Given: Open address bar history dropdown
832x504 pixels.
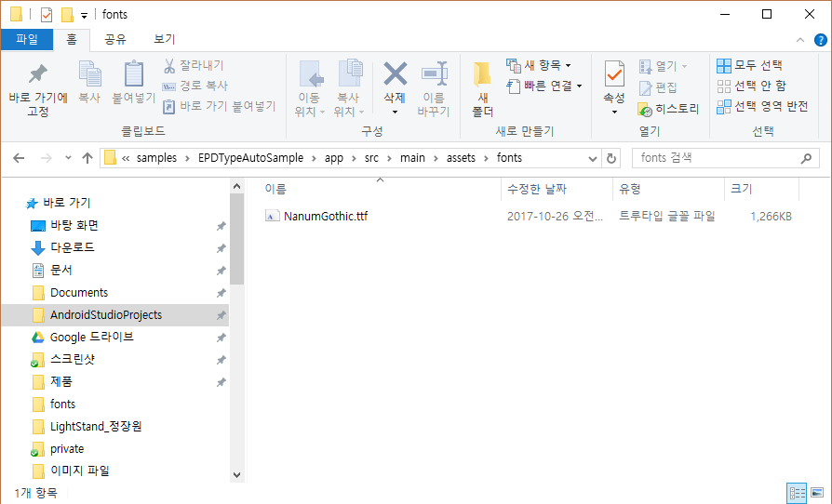Looking at the screenshot, I should pyautogui.click(x=593, y=158).
